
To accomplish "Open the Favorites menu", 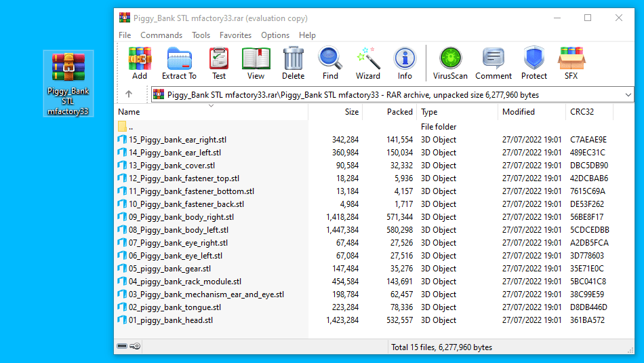I will (x=235, y=35).
